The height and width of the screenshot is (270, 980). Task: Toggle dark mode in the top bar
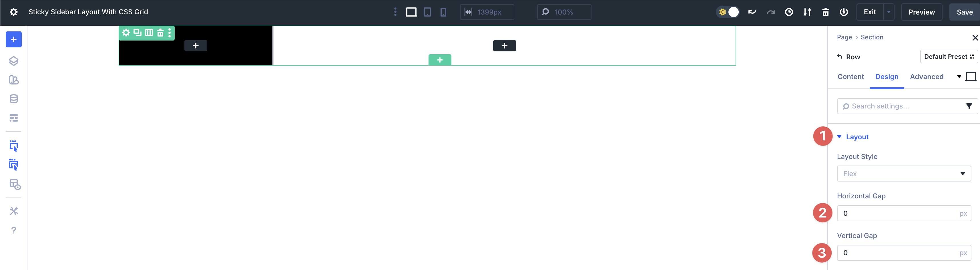pos(728,12)
